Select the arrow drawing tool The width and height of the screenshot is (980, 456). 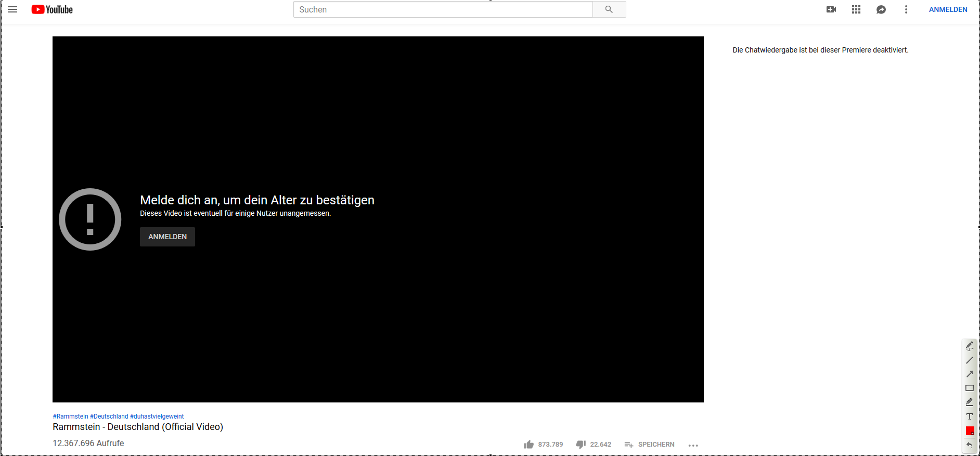(x=970, y=374)
